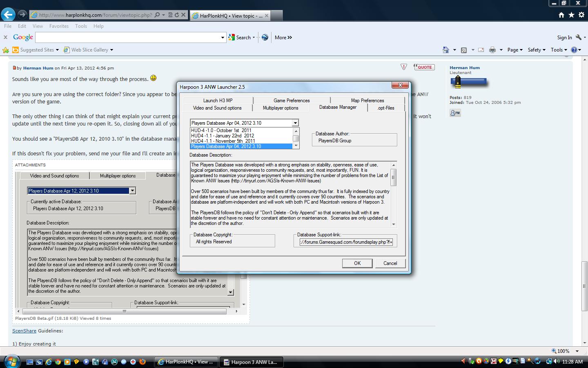Open the Windows Start orb
Viewport: 588px width, 368px height.
(x=11, y=361)
